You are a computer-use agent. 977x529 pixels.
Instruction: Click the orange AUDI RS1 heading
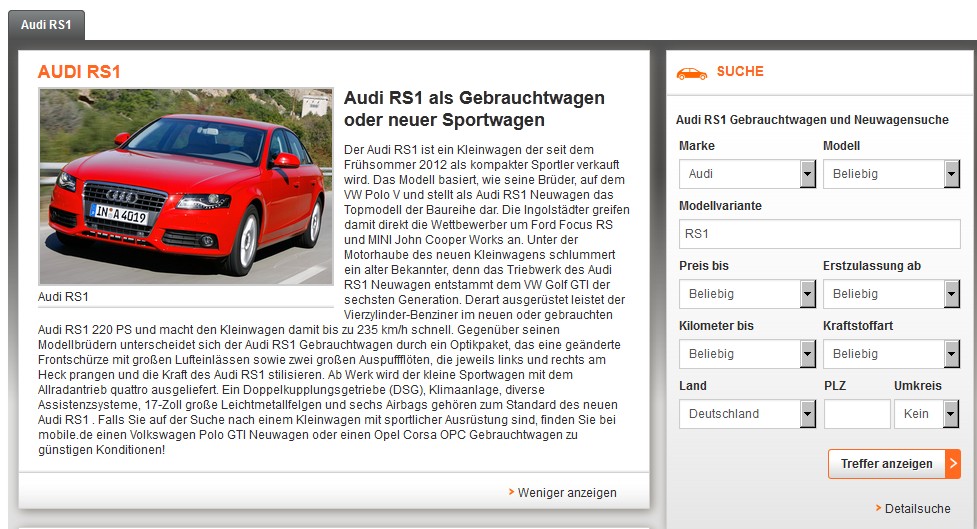79,72
